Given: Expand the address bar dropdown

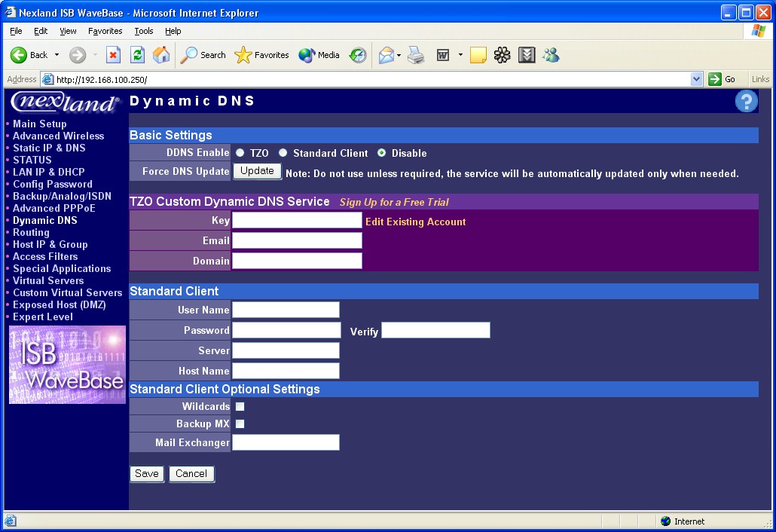Looking at the screenshot, I should [x=696, y=79].
